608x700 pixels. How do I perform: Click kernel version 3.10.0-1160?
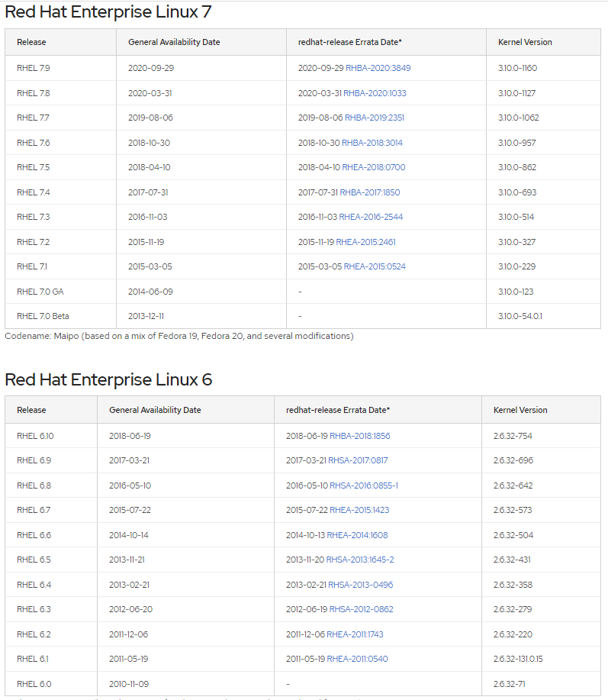coord(517,68)
